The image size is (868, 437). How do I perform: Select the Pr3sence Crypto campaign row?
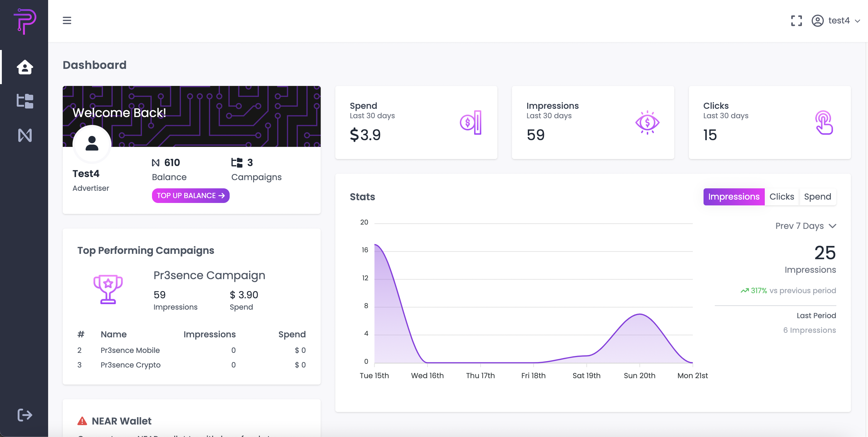pyautogui.click(x=130, y=365)
